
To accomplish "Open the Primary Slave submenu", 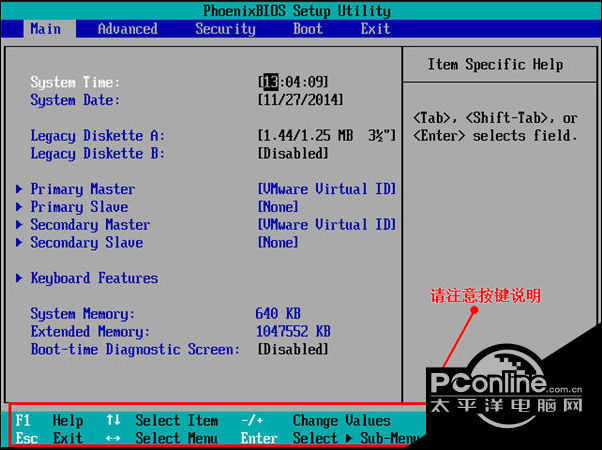I will point(79,207).
